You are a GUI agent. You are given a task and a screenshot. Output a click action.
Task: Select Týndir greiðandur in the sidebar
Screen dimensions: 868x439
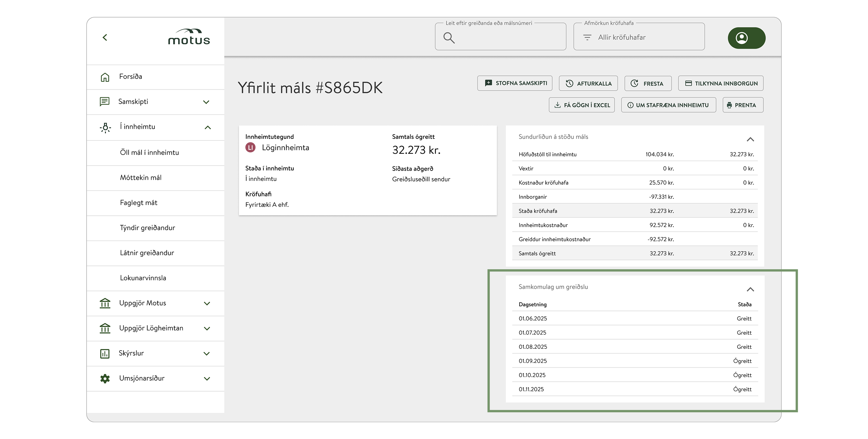[147, 228]
